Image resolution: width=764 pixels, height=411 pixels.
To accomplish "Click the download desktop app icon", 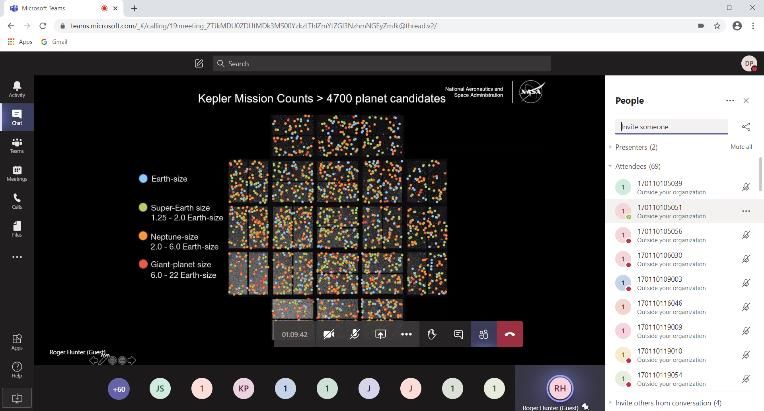I will point(17,398).
